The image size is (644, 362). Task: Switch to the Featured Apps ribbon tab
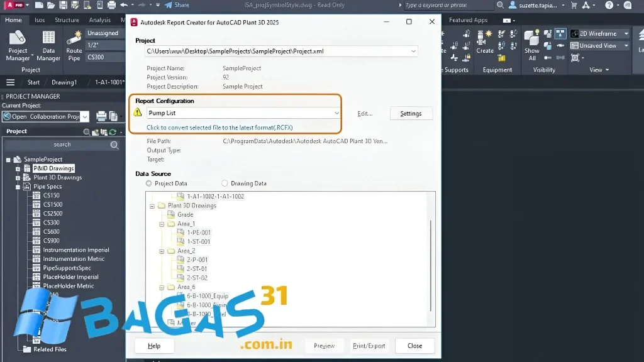468,20
